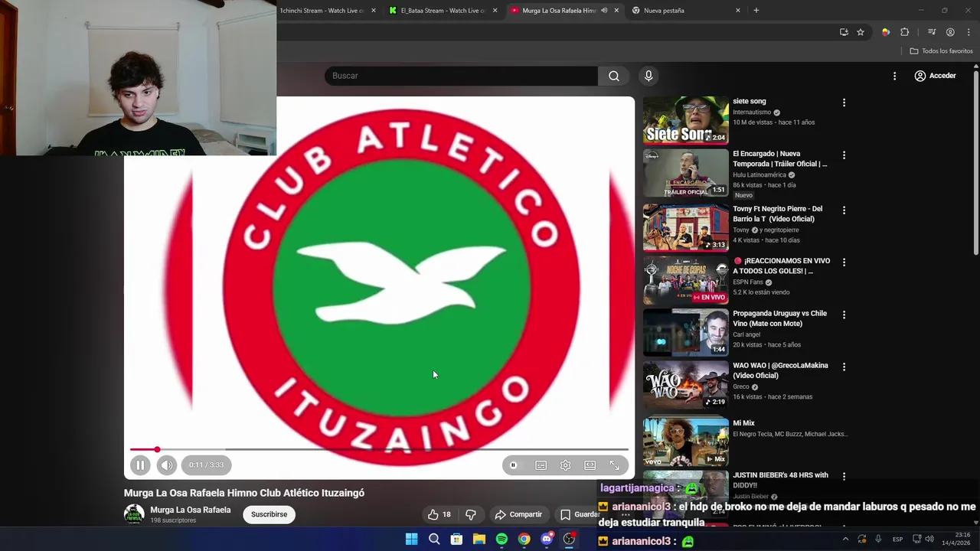This screenshot has width=980, height=551.
Task: Open the Mi Mix playlist
Action: tap(685, 441)
